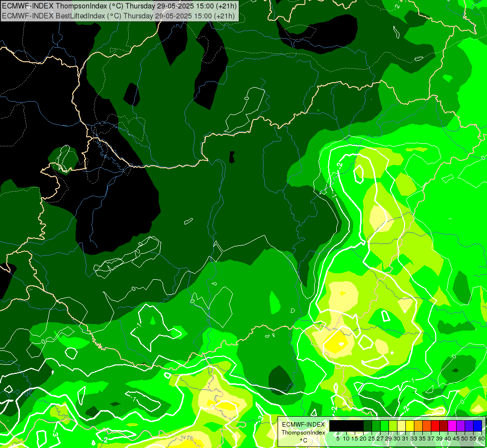Click the legend tick value "39"
Image resolution: width=487 pixels, height=448 pixels.
(439, 439)
